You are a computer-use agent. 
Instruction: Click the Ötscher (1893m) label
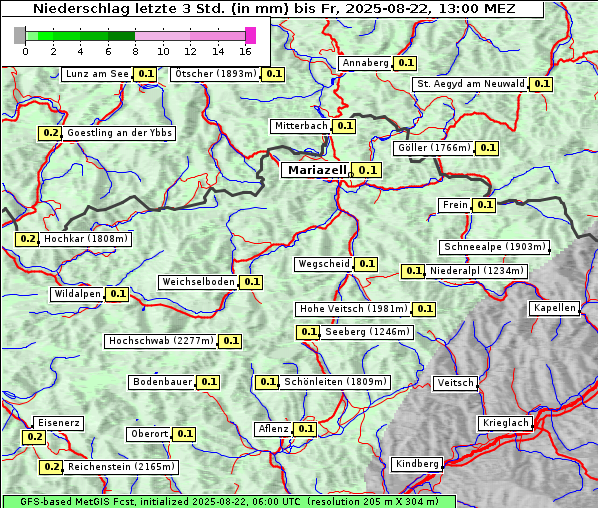[215, 74]
